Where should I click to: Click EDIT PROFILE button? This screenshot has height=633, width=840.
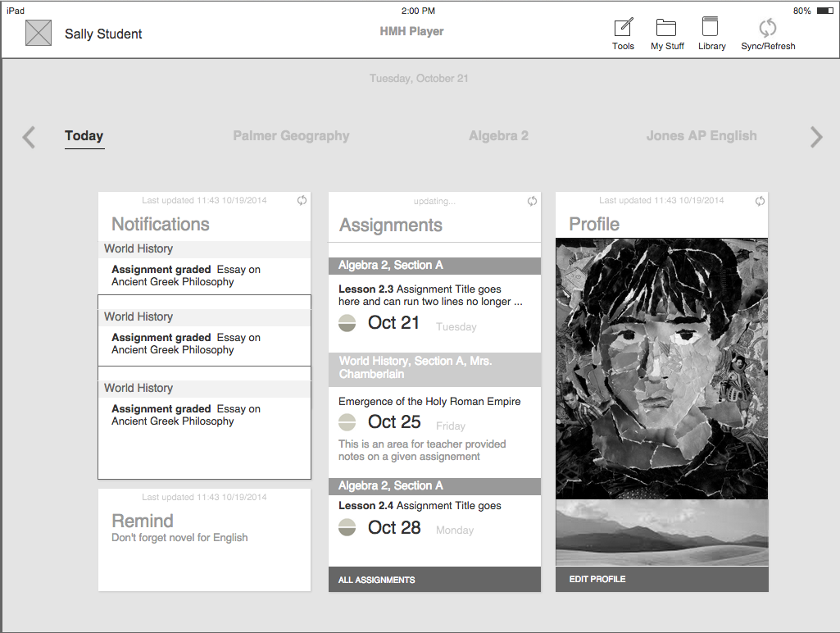point(661,579)
